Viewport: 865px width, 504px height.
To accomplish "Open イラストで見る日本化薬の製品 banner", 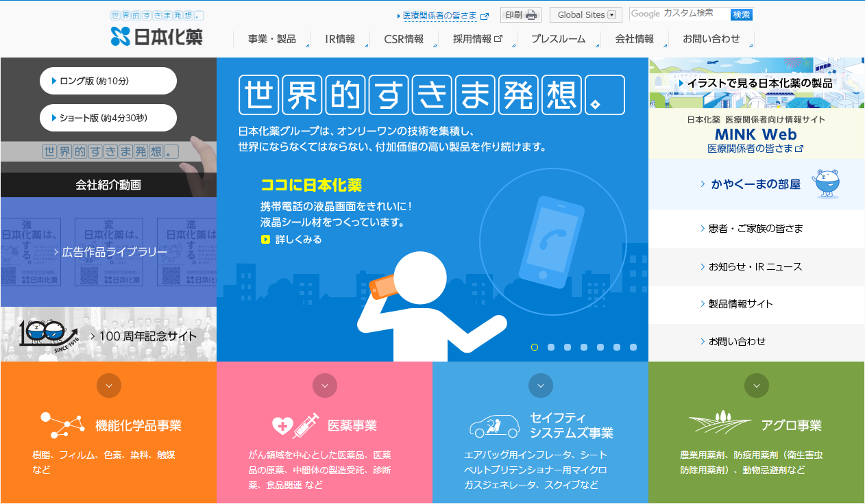I will 757,83.
